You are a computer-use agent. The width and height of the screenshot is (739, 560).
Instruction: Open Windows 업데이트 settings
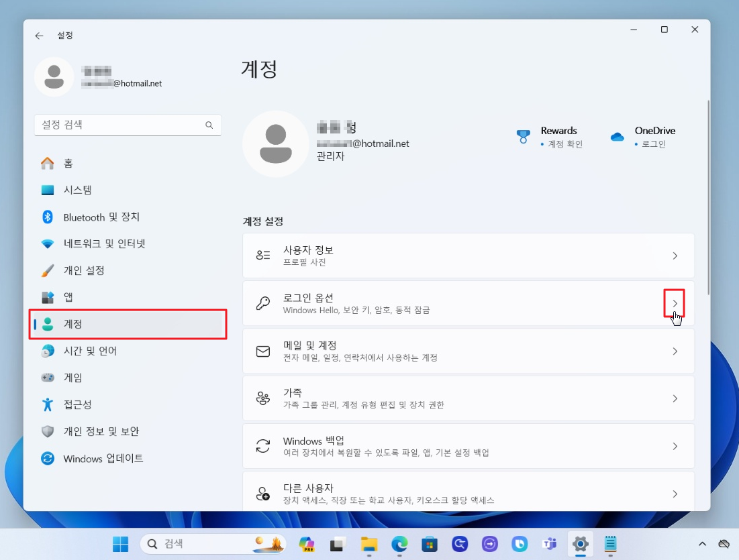point(99,459)
